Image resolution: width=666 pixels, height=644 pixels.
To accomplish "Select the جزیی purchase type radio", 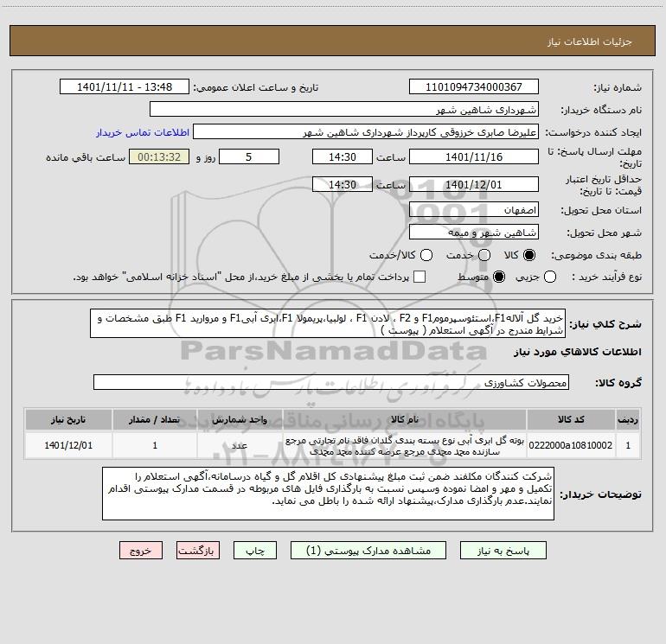I will tap(550, 277).
